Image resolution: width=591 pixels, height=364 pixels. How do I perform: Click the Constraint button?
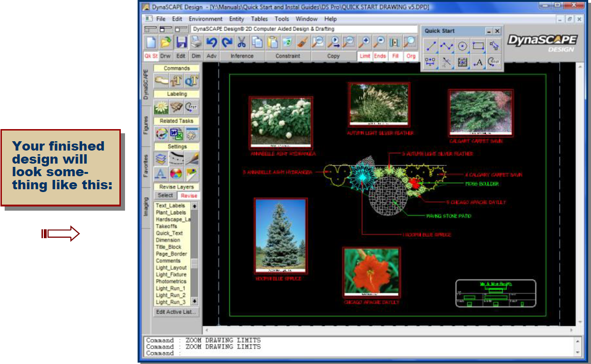pyautogui.click(x=288, y=56)
